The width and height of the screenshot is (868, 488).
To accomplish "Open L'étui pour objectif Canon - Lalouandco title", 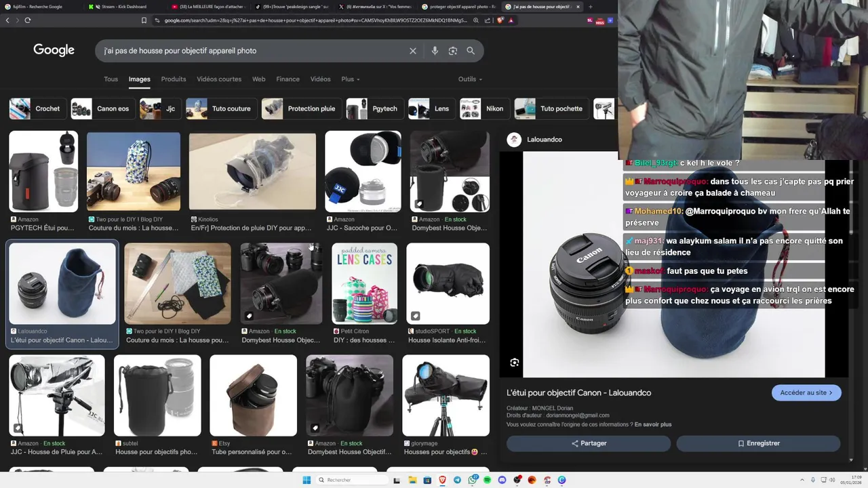I will [578, 393].
